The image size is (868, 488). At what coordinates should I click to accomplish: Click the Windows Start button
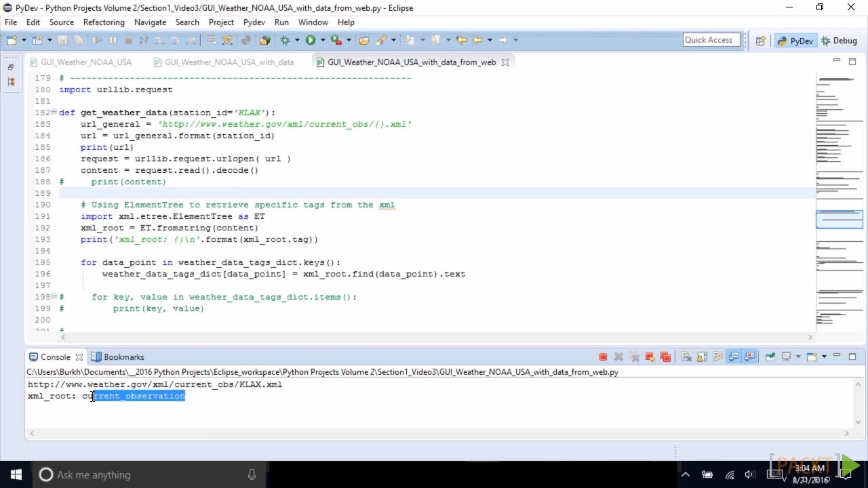tap(16, 474)
